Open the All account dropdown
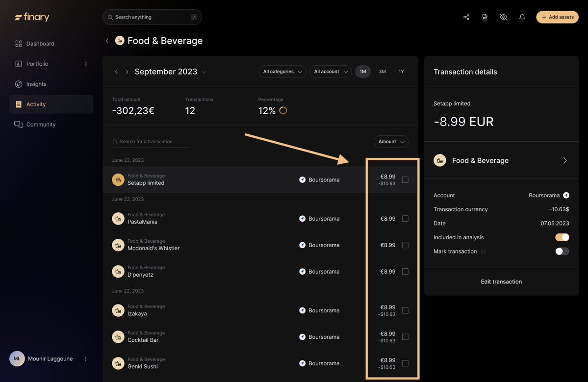 330,72
